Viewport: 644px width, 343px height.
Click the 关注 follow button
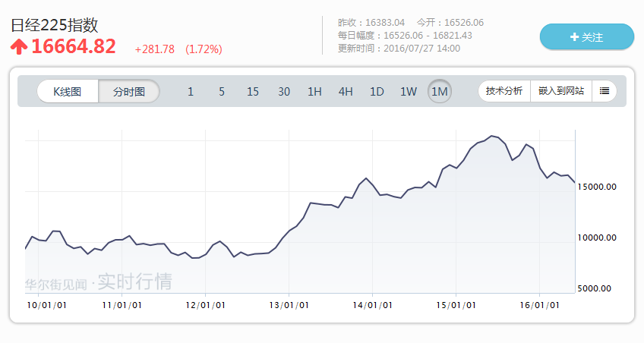coord(586,36)
